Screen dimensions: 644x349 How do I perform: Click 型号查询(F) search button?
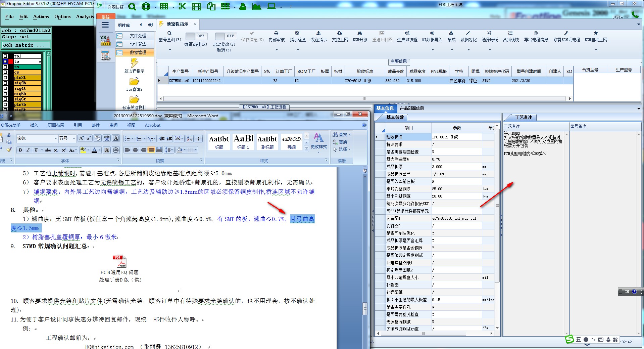point(169,37)
